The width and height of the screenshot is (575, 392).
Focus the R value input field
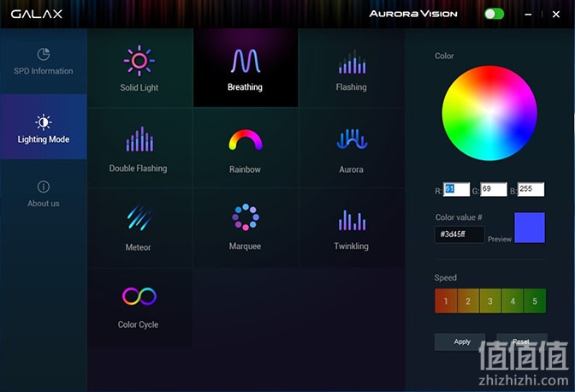click(456, 189)
